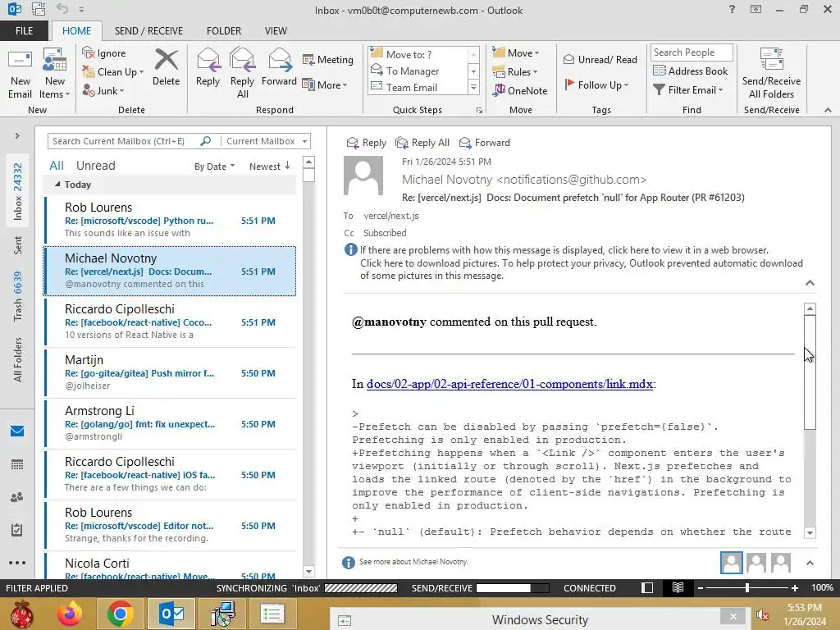Open the Current Mailbox scope dropdown

[267, 141]
